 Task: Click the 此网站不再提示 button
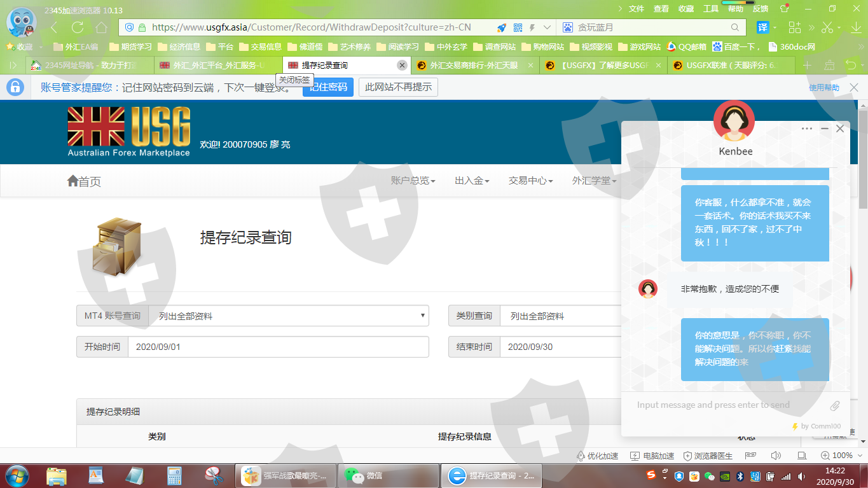click(x=398, y=87)
